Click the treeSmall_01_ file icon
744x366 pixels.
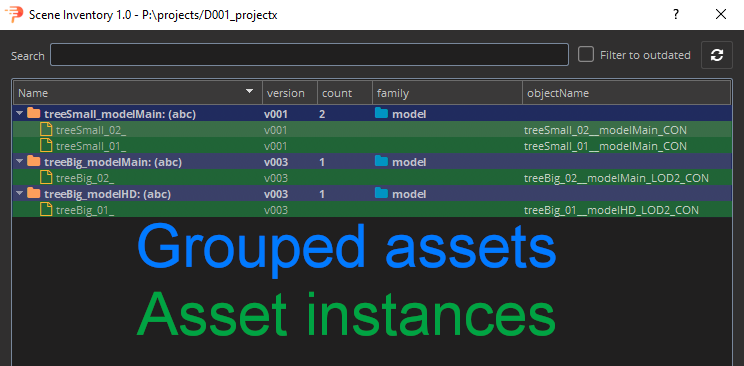[x=46, y=146]
